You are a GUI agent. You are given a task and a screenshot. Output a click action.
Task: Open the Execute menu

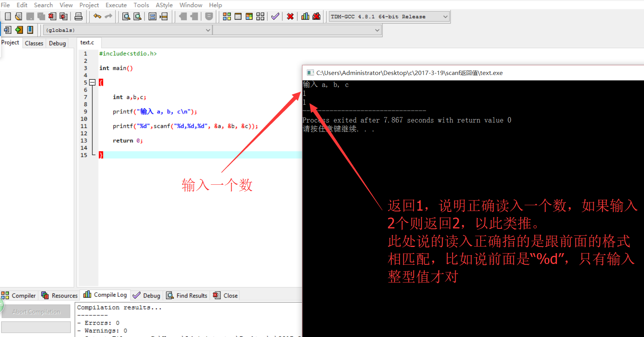[x=116, y=5]
